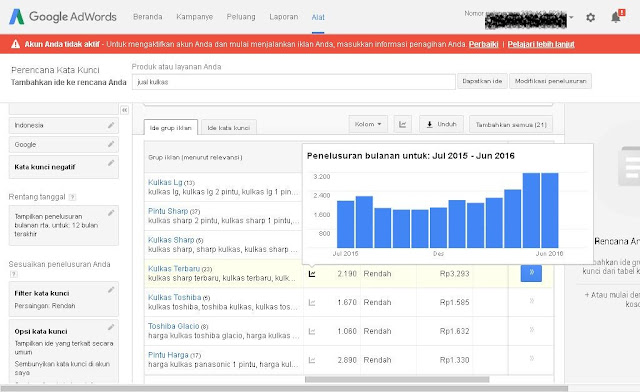Show trend chart for Kulkas Toshiba
This screenshot has height=392, width=640.
pyautogui.click(x=312, y=303)
